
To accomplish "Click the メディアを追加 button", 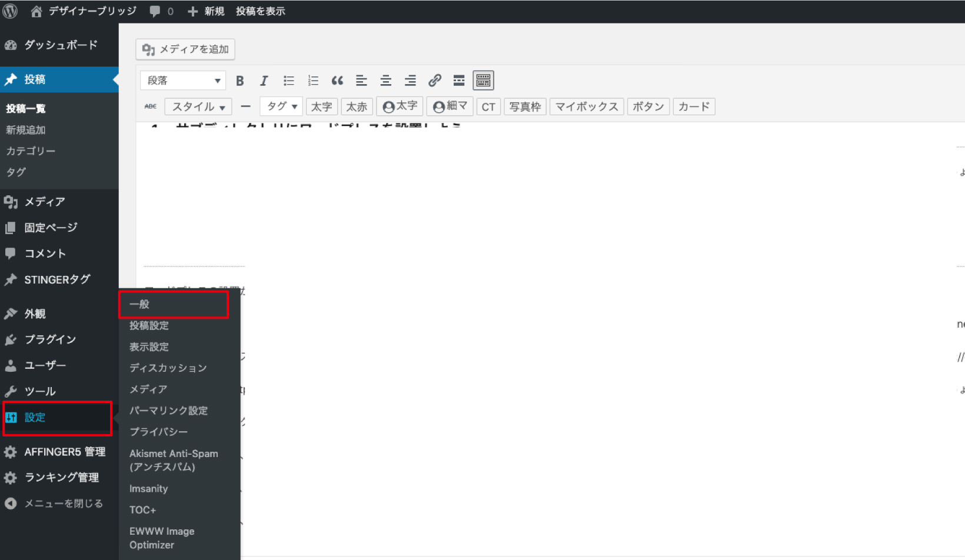I will 185,49.
